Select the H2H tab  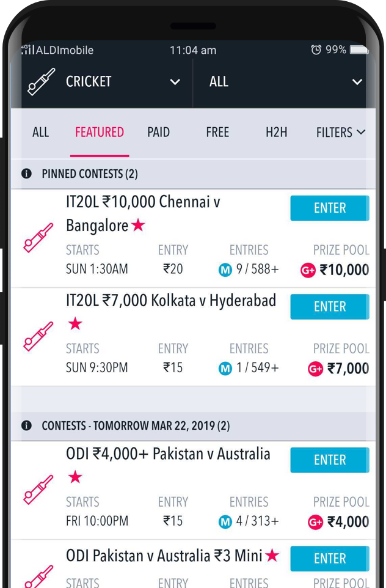(276, 133)
